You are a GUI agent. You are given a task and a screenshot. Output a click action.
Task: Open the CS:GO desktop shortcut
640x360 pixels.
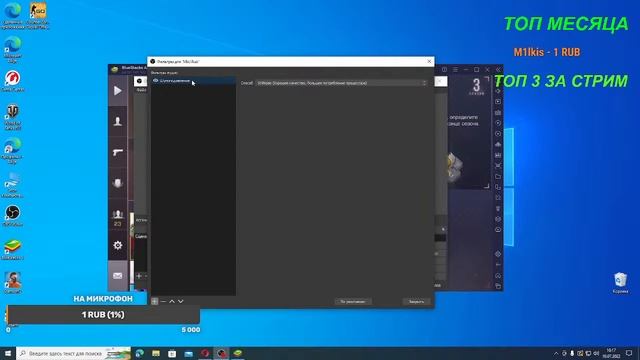(38, 16)
